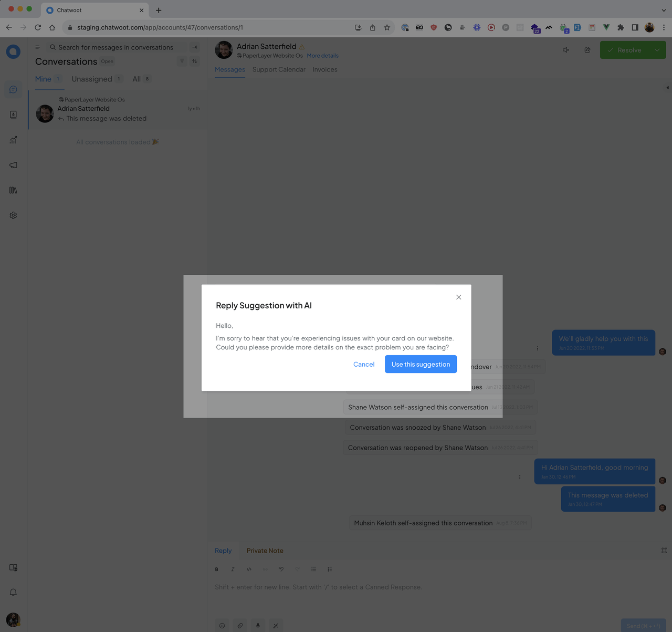
Task: Open the conversation sort options
Action: (195, 61)
